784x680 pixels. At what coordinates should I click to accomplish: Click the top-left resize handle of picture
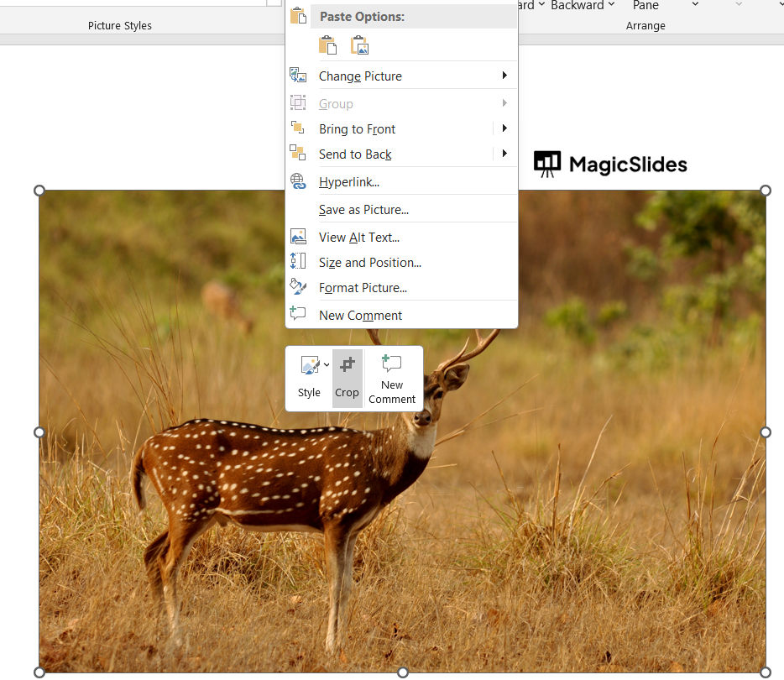[39, 191]
